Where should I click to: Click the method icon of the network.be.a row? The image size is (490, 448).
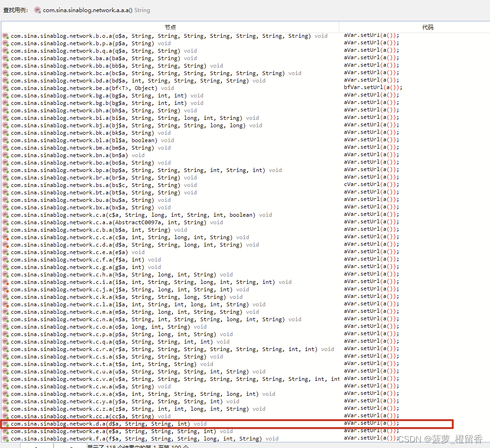click(x=6, y=89)
